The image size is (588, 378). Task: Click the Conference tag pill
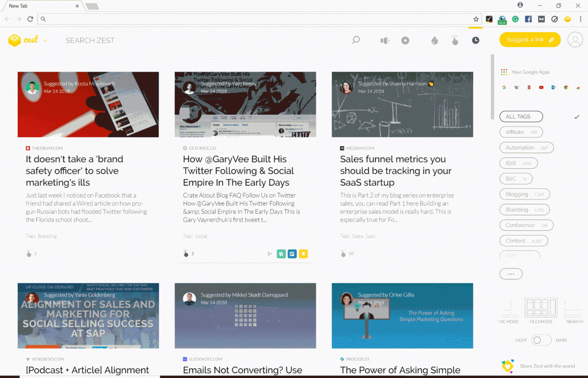tap(526, 226)
